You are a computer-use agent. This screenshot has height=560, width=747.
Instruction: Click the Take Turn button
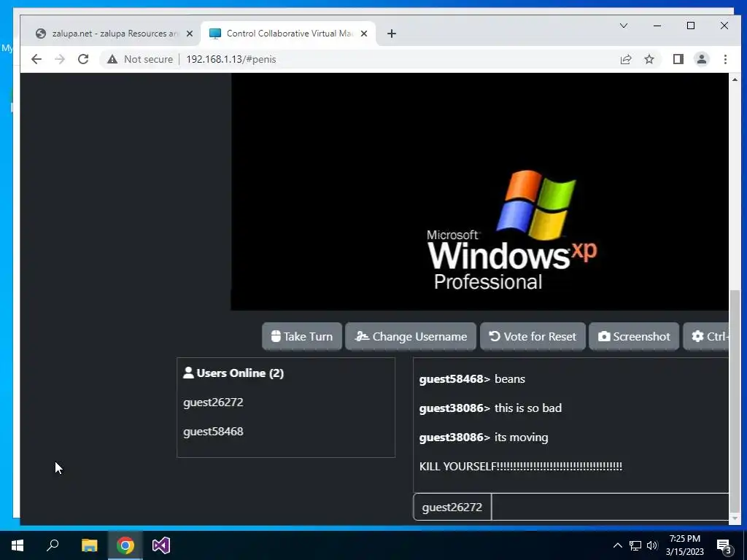point(301,336)
